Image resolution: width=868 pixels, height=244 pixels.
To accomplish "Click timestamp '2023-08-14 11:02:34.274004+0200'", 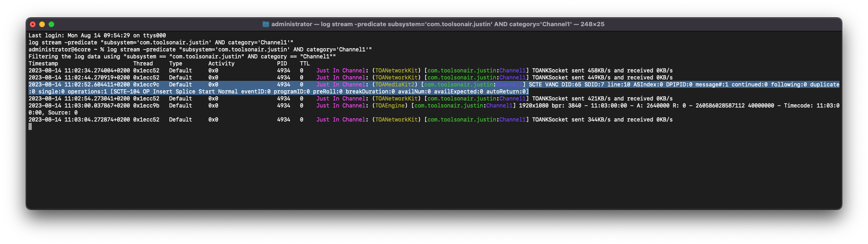I will coord(79,71).
